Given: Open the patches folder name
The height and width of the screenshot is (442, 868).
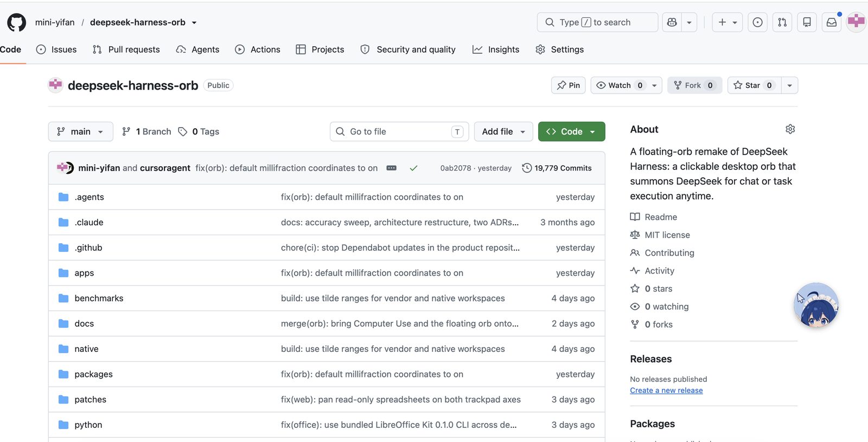Looking at the screenshot, I should tap(90, 400).
